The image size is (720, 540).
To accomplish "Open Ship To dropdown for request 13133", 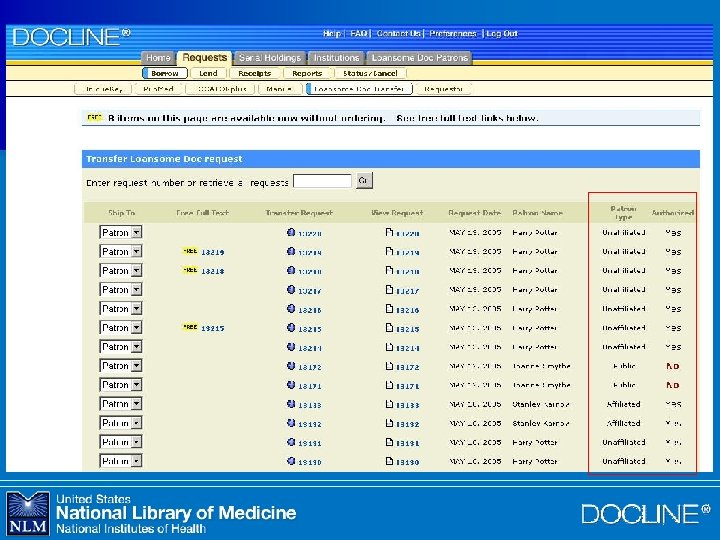I will click(121, 404).
